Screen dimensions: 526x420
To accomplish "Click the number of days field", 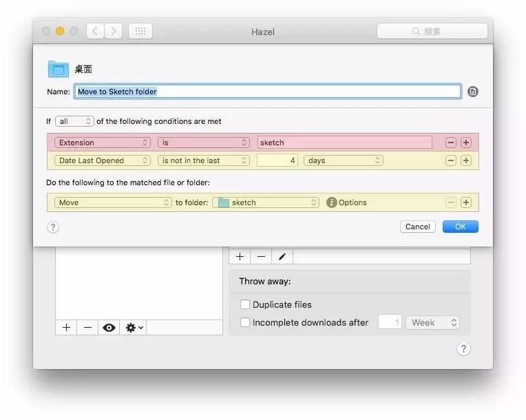I will [277, 160].
